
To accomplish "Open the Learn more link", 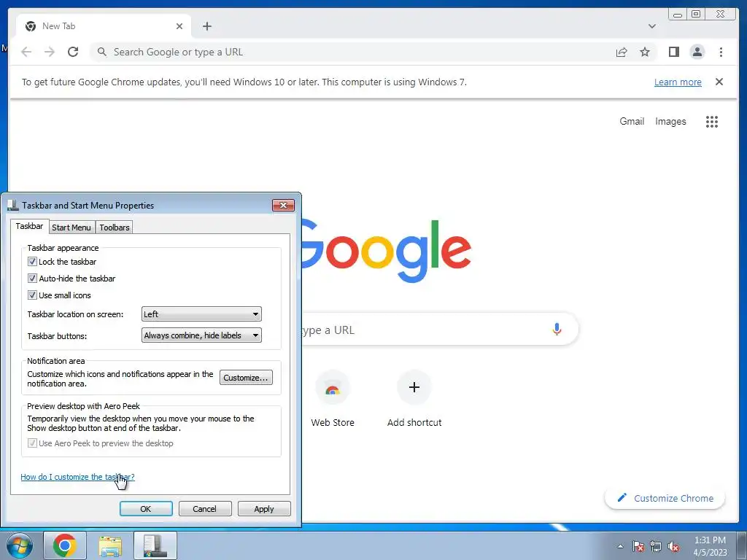I will point(678,82).
